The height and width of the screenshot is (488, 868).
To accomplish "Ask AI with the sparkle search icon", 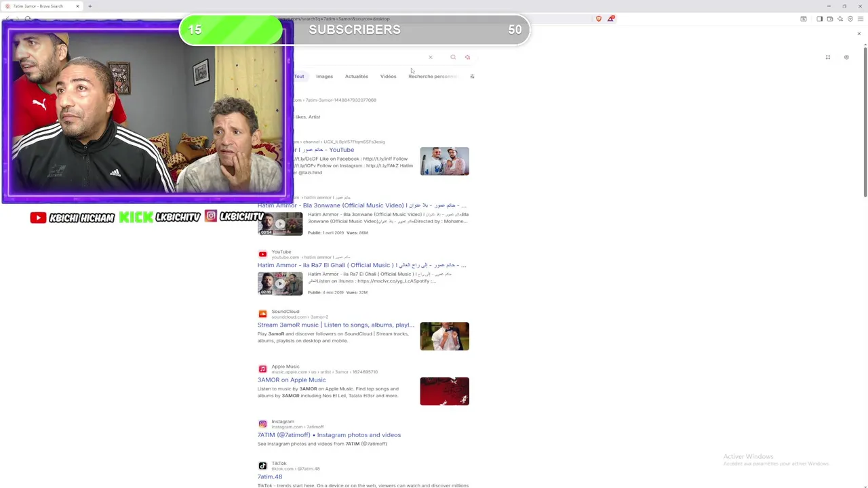I will (x=467, y=57).
